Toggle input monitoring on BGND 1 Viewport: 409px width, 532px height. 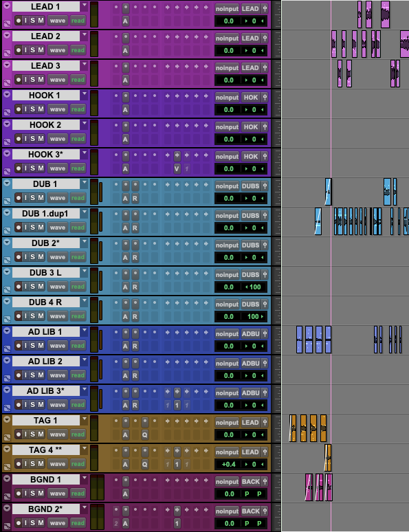[25, 494]
